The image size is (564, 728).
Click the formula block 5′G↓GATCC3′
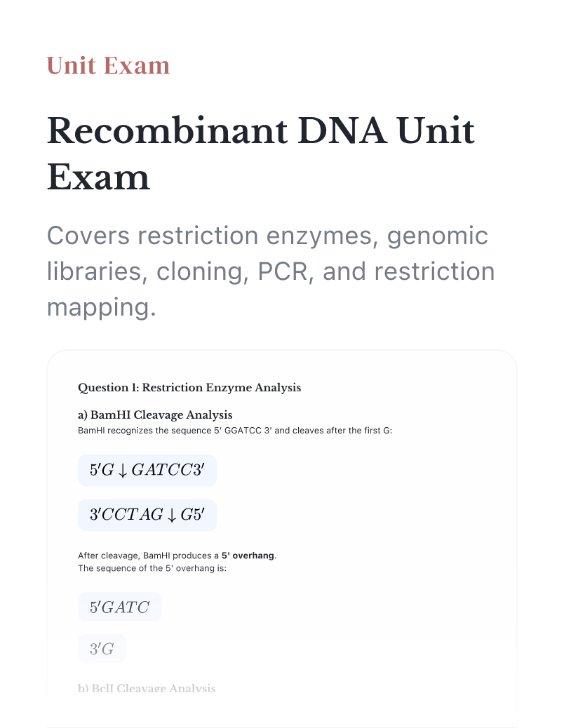[x=147, y=471]
